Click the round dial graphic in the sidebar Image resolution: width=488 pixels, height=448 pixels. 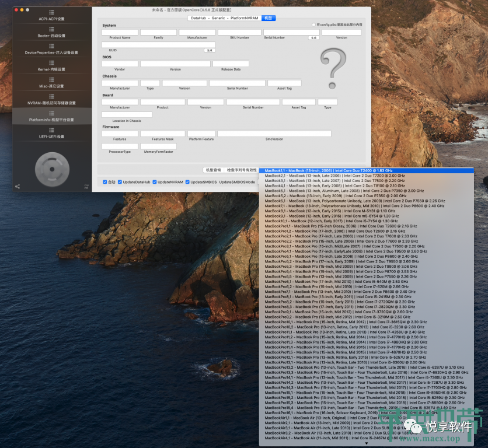(x=52, y=169)
